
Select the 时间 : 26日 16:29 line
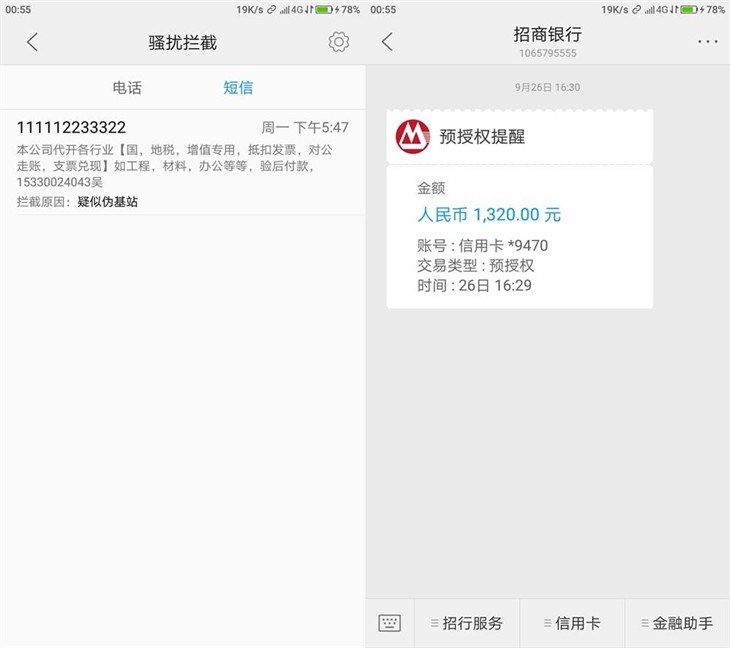point(474,285)
